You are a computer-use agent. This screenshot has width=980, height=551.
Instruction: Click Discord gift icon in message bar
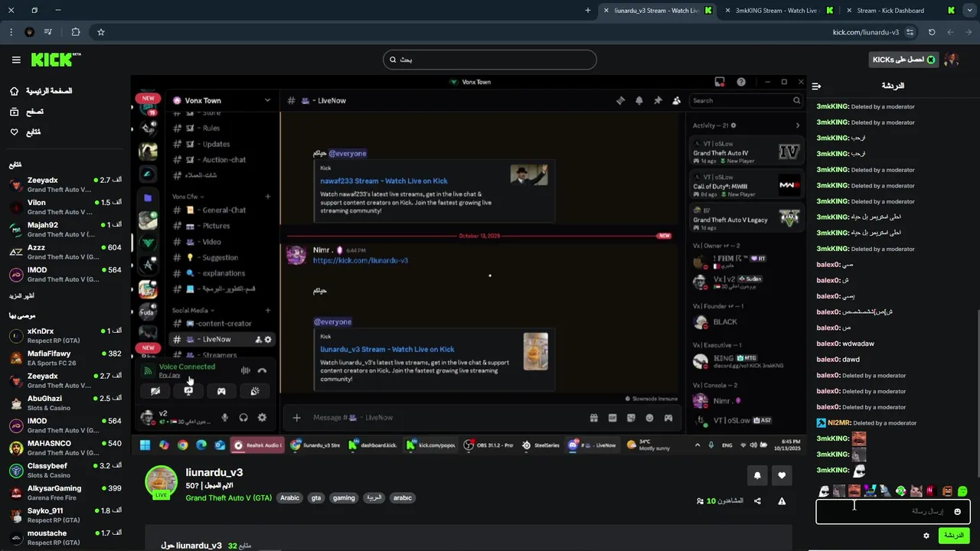point(593,418)
